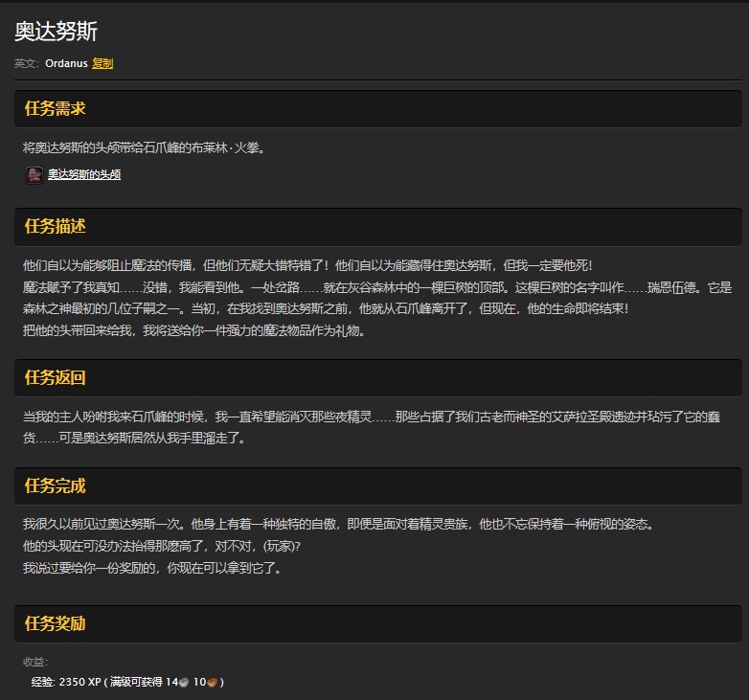Click the 奥达努斯的头颅 item icon

click(34, 174)
